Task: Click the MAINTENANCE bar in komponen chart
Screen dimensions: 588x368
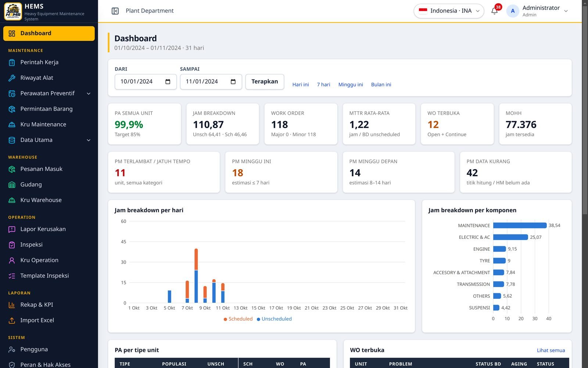Action: (x=520, y=226)
